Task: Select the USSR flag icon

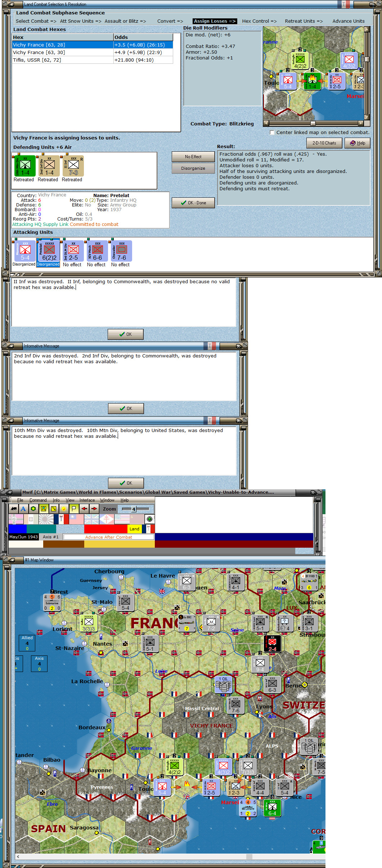Action: (x=137, y=519)
